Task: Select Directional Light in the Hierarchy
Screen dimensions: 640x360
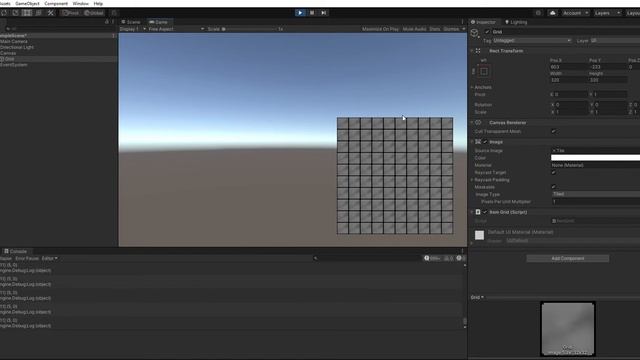Action: pyautogui.click(x=17, y=47)
